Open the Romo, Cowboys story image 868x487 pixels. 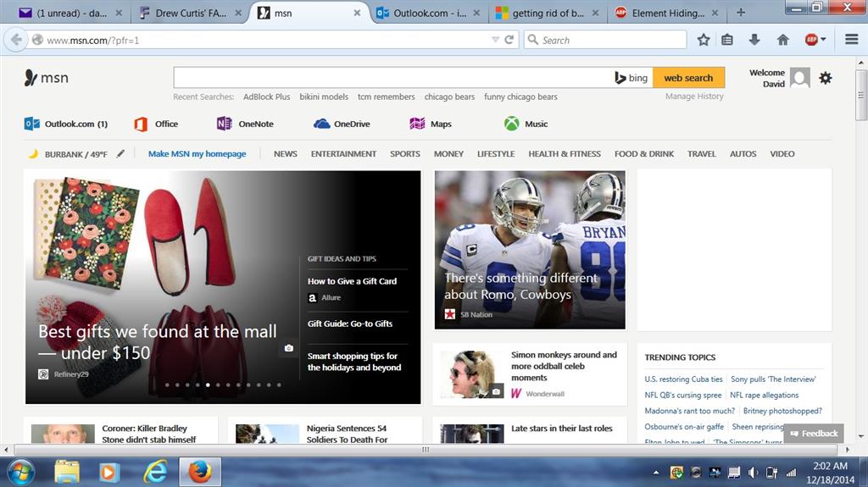[x=530, y=250]
